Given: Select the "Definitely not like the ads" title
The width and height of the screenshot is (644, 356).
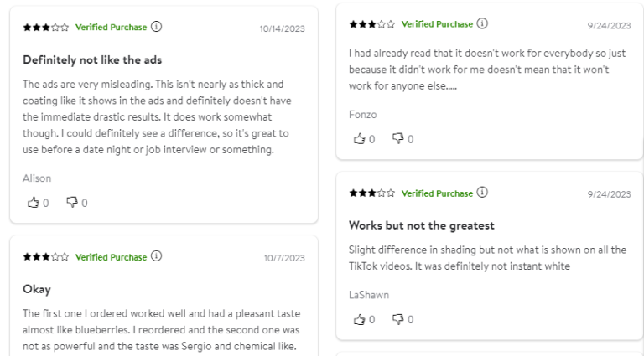Looking at the screenshot, I should [x=92, y=60].
